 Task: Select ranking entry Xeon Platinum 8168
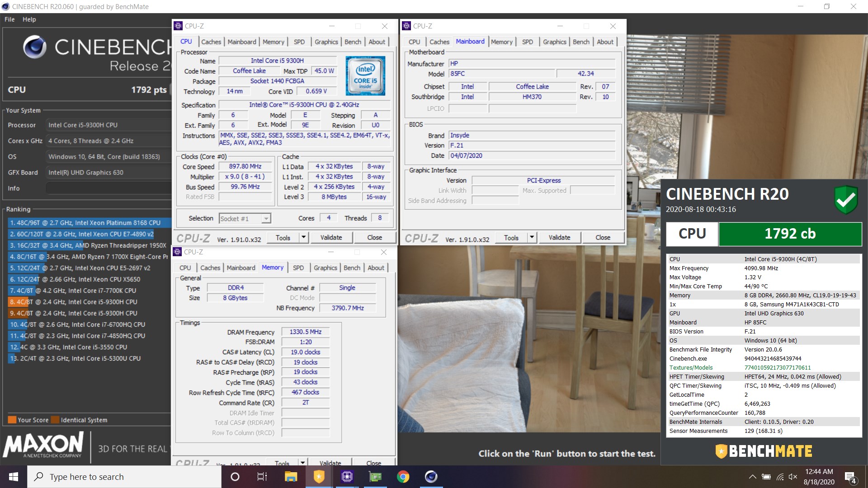click(x=90, y=223)
